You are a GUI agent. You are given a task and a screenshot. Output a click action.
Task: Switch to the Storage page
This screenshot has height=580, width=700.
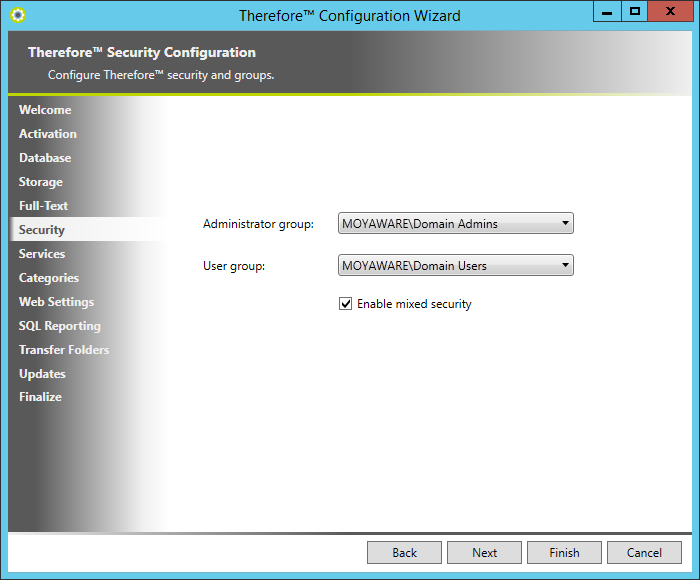pos(40,182)
